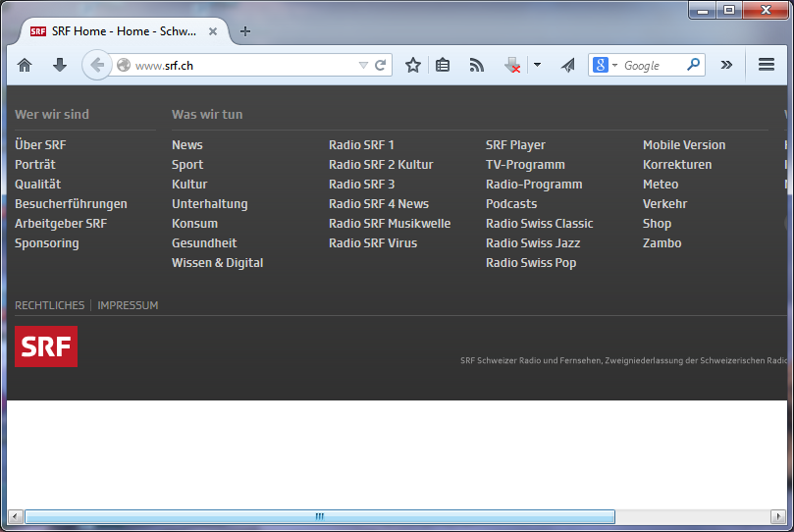Image resolution: width=794 pixels, height=532 pixels.
Task: Open the Arbeitgeber SRF link
Action: coord(61,224)
